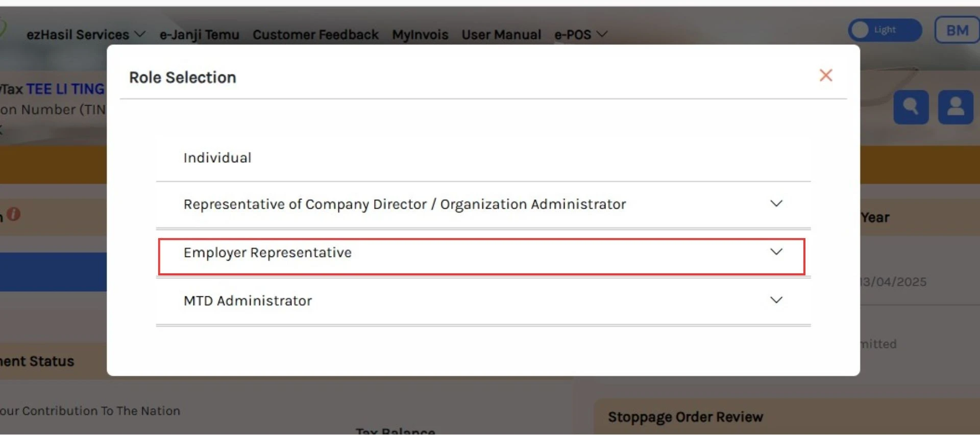
Task: Click the orange info icon
Action: click(x=14, y=214)
